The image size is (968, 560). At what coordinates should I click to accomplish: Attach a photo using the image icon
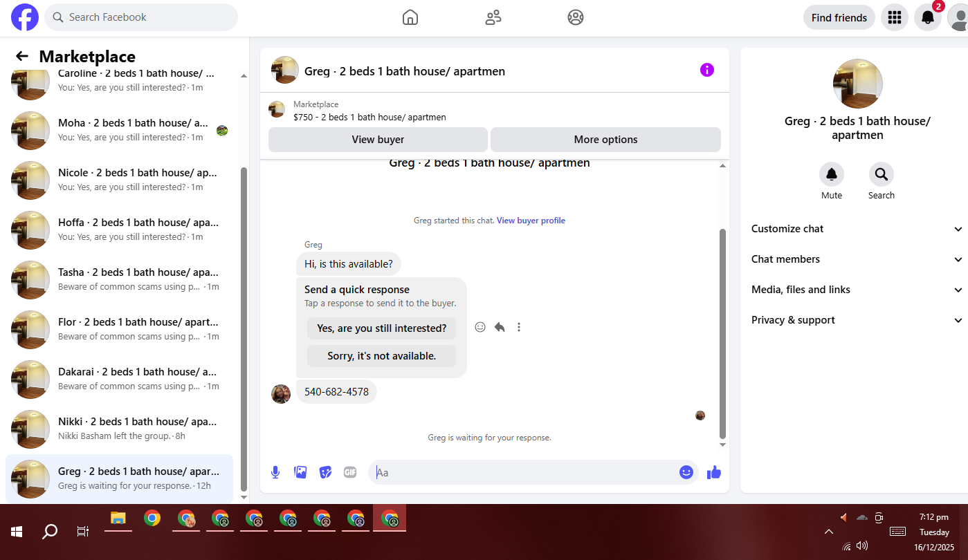tap(300, 472)
